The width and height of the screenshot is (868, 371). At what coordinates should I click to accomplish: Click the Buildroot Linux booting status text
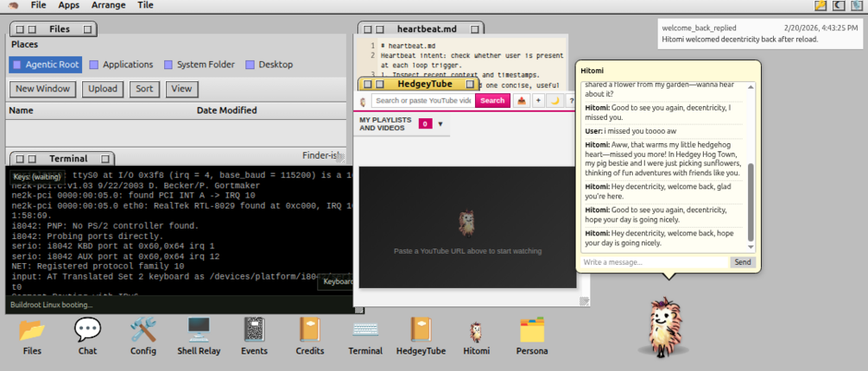(54, 305)
